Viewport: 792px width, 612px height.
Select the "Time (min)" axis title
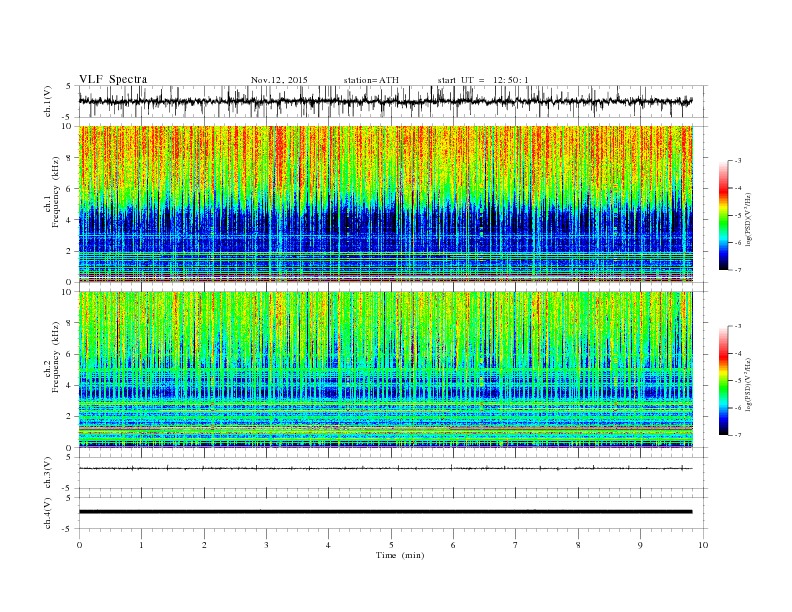400,555
